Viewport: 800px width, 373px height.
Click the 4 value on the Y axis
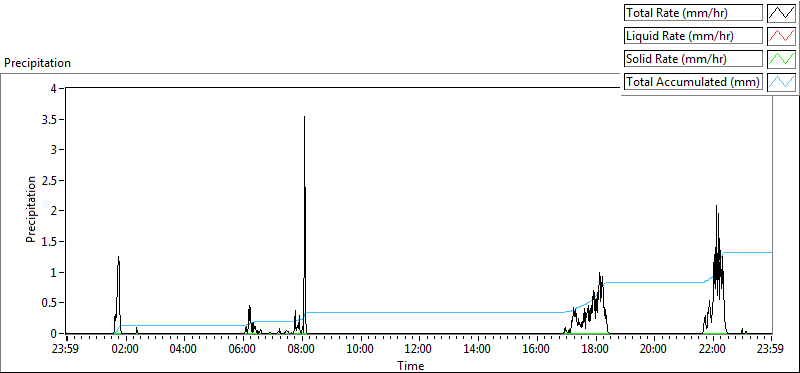(55, 88)
